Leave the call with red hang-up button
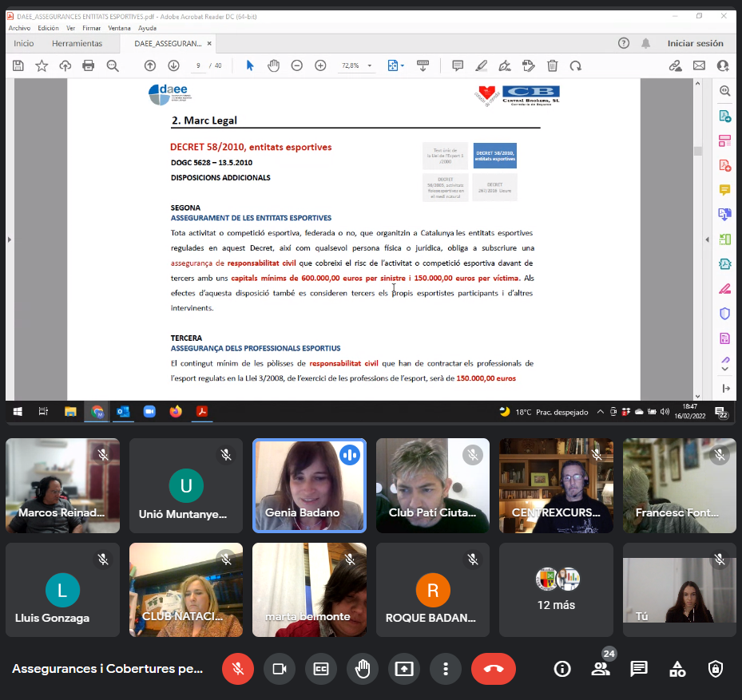 point(493,669)
